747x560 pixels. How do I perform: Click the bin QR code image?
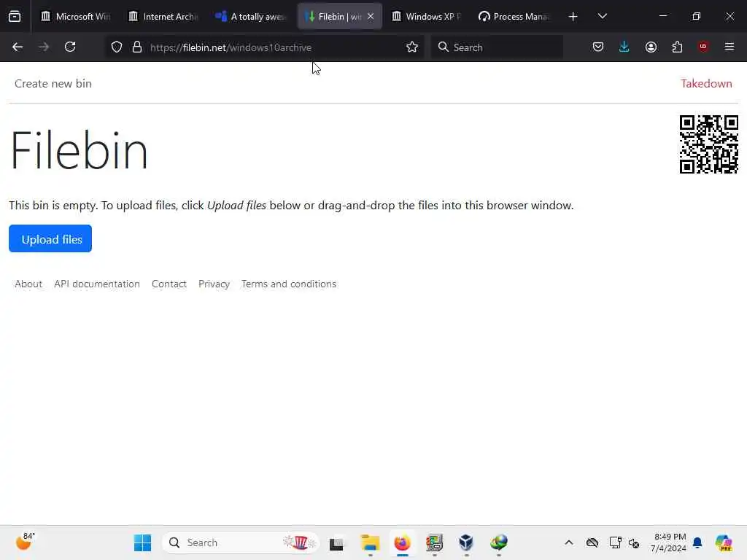(x=709, y=144)
